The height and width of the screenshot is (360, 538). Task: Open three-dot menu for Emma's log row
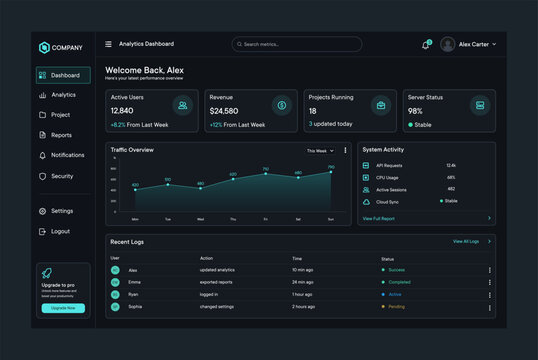(490, 282)
